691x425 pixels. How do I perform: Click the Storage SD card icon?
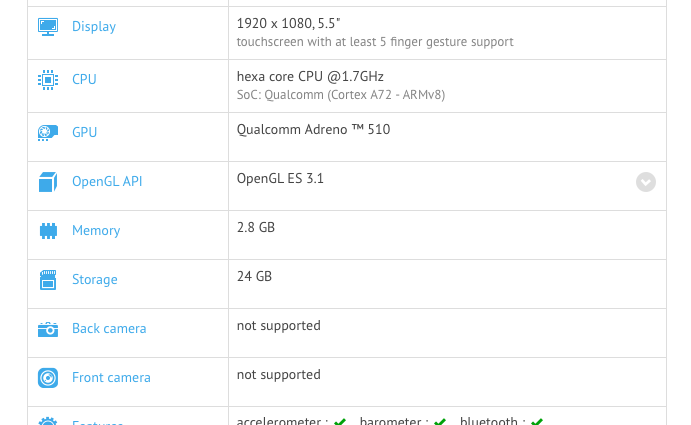[48, 280]
